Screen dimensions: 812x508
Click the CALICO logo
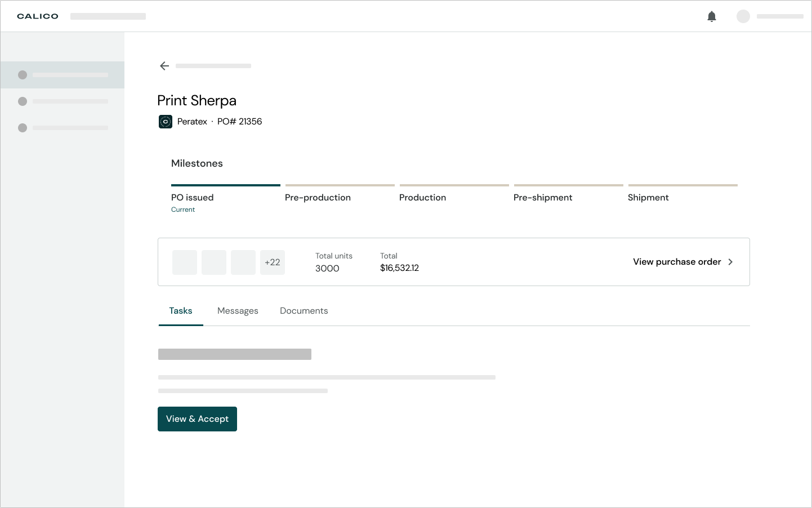(x=38, y=16)
